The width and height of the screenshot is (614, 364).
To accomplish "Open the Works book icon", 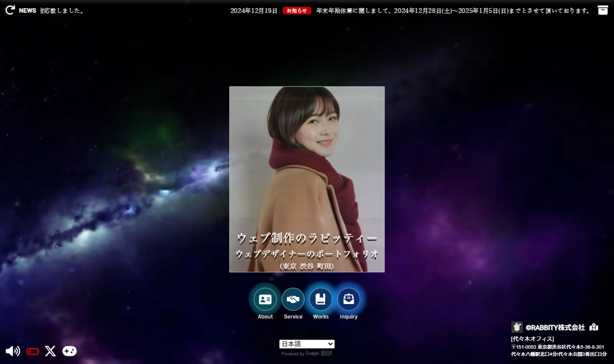I will pyautogui.click(x=321, y=299).
